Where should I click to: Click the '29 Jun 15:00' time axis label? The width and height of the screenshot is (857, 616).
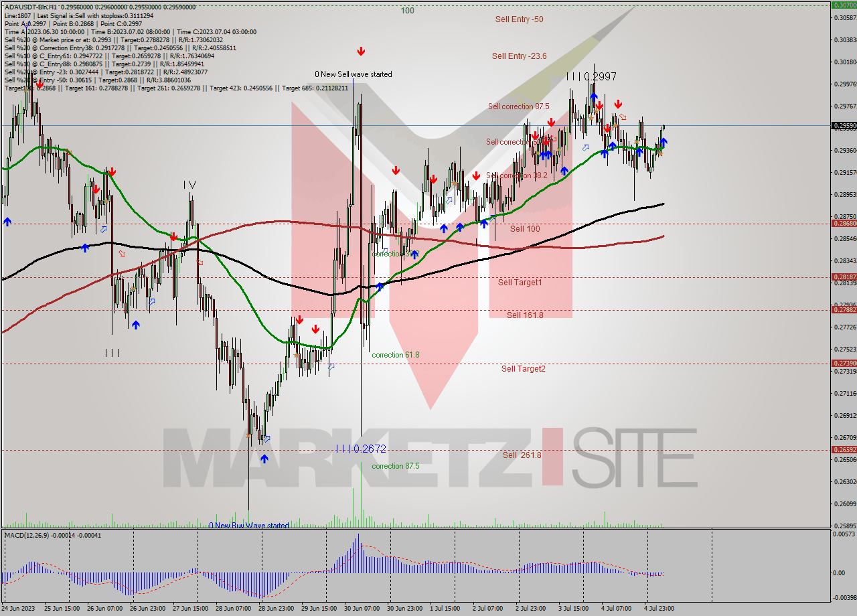[x=319, y=609]
